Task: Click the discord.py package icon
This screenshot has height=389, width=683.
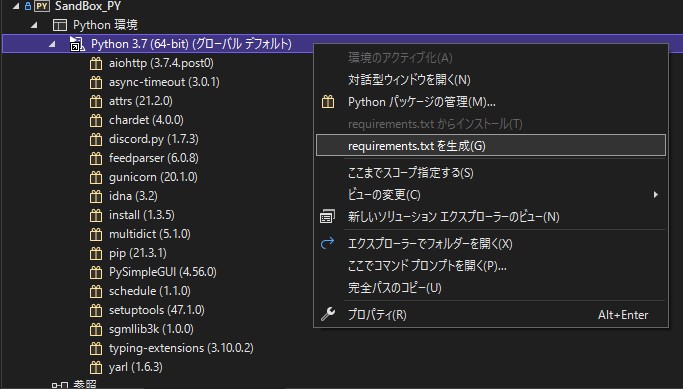Action: point(96,139)
